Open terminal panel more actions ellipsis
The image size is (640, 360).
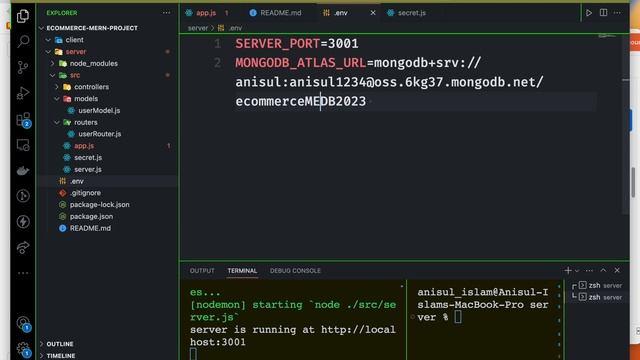point(589,271)
